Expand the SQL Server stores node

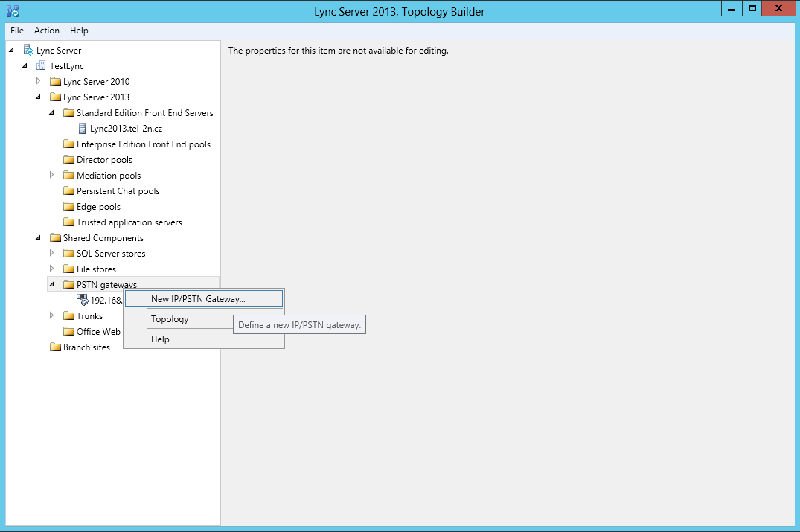52,254
